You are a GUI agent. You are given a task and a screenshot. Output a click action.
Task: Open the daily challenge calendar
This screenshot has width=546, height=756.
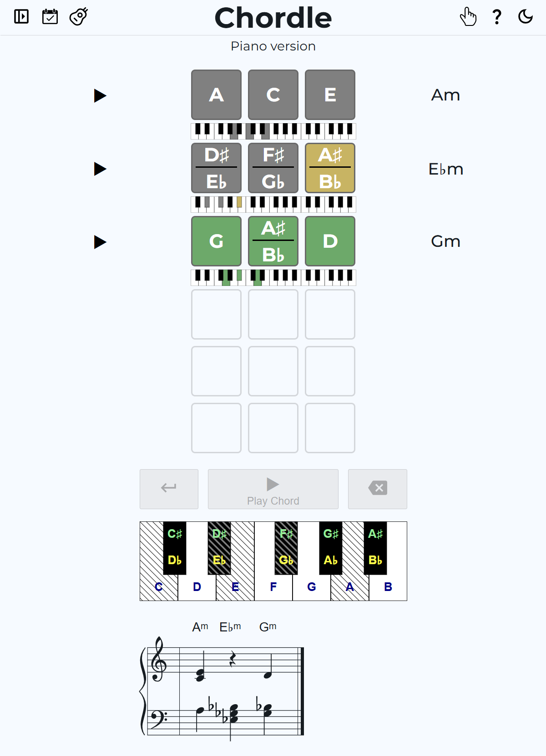(x=50, y=17)
